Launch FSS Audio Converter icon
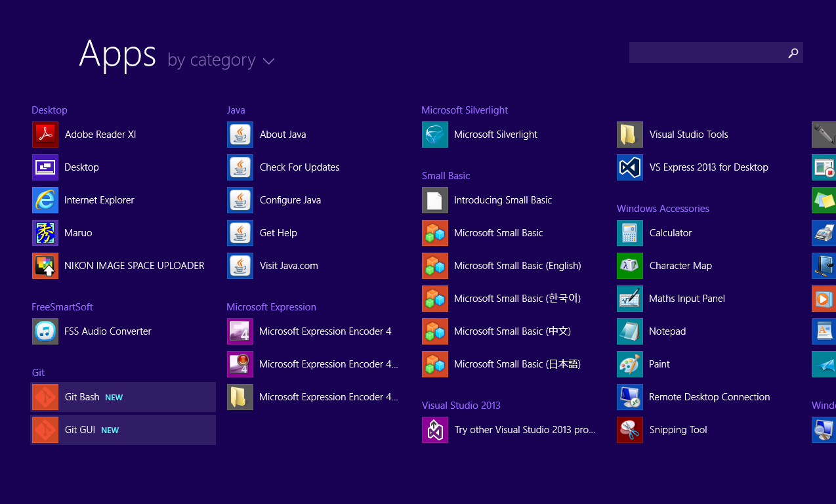Viewport: 836px width, 504px height. coord(45,331)
